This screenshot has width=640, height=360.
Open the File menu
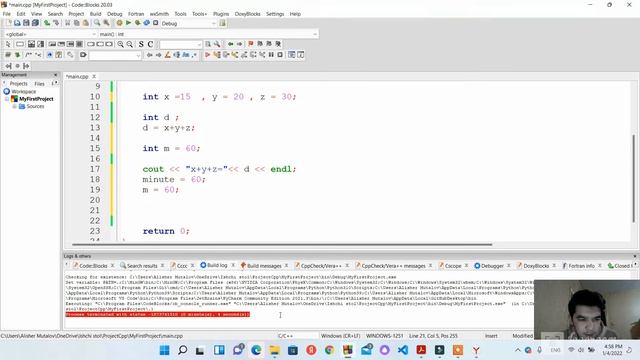[7, 14]
